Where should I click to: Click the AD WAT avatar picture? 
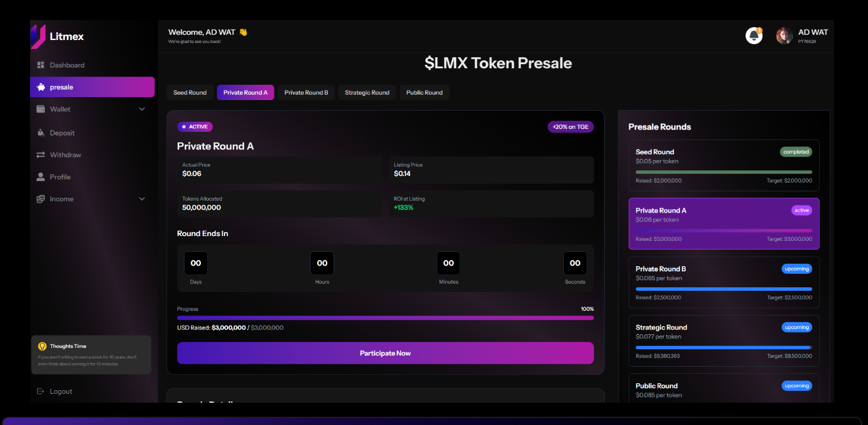pos(784,36)
